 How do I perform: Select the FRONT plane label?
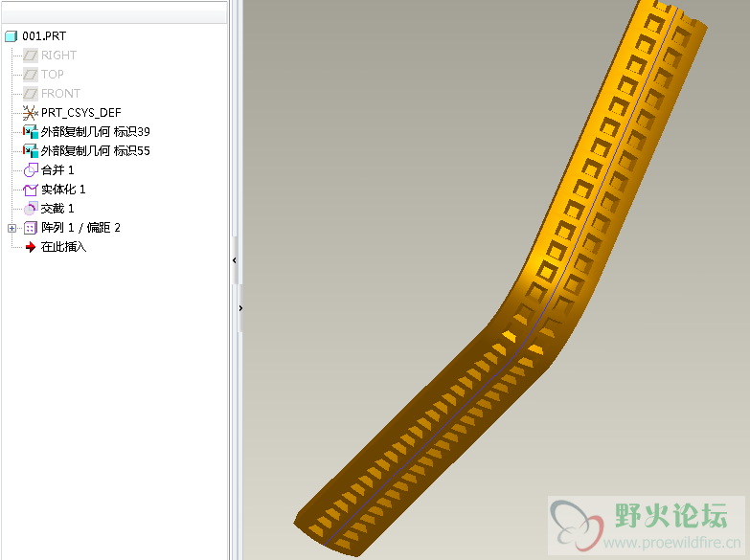tap(60, 94)
